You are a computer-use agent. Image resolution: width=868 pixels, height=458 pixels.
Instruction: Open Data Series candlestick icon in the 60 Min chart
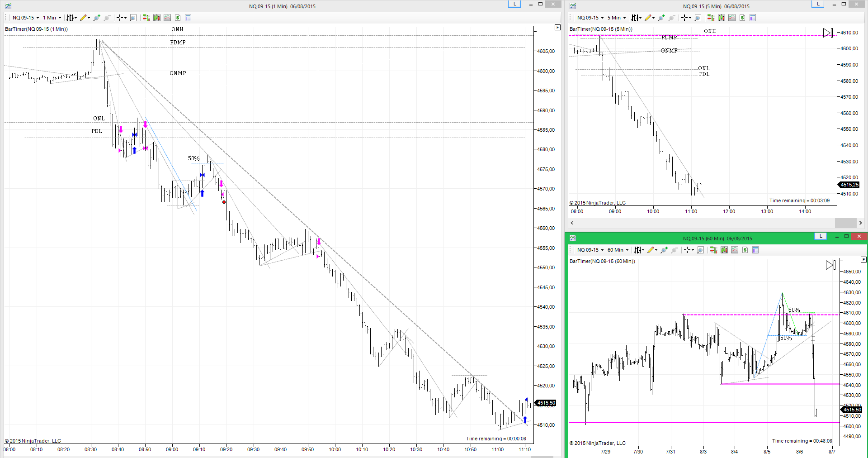pos(724,250)
